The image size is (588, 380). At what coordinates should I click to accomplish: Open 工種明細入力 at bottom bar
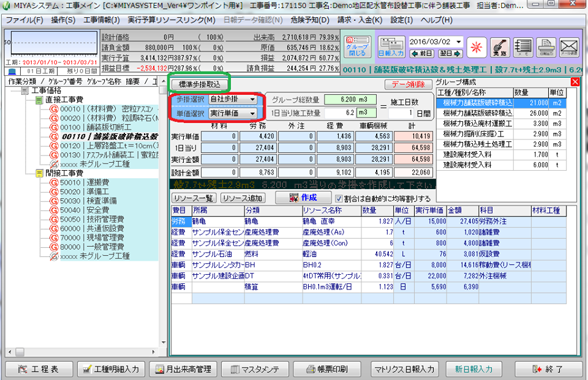click(111, 369)
